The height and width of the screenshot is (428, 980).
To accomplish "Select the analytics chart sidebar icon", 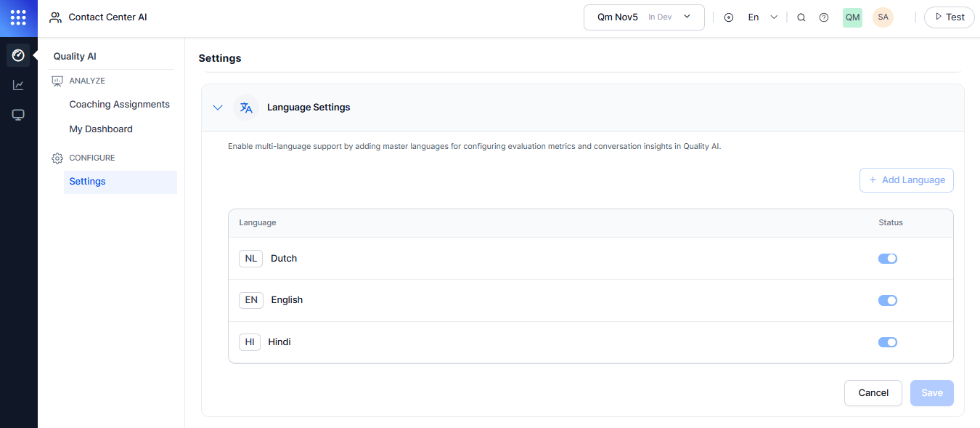I will click(x=18, y=84).
